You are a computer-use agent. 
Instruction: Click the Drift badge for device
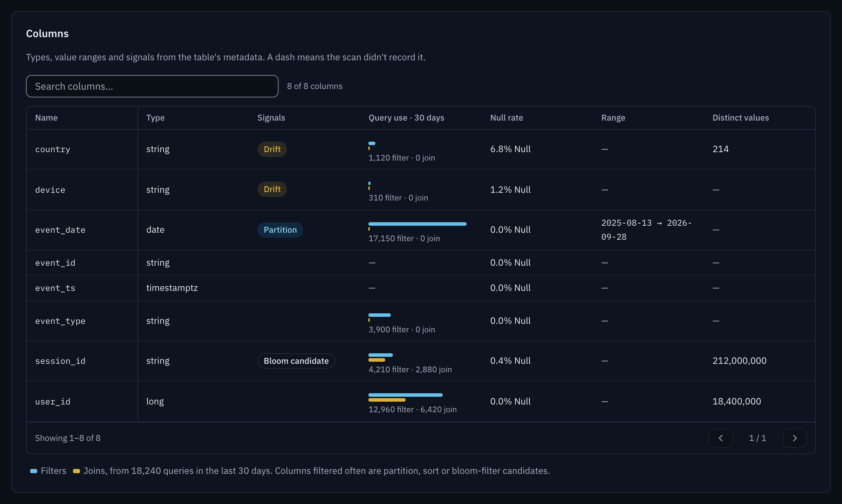pyautogui.click(x=272, y=189)
